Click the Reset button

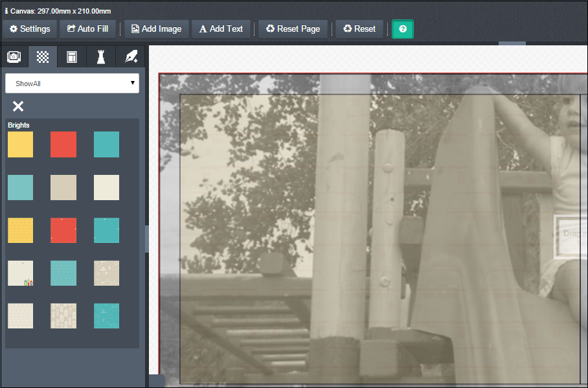click(x=359, y=29)
